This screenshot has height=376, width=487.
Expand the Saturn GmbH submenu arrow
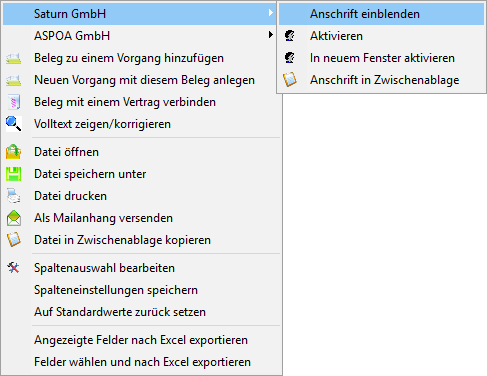pyautogui.click(x=271, y=13)
